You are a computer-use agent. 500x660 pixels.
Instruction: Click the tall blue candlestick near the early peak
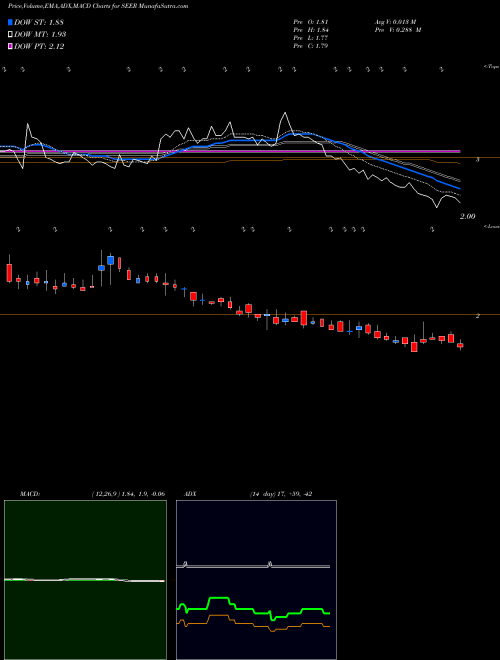(x=111, y=260)
